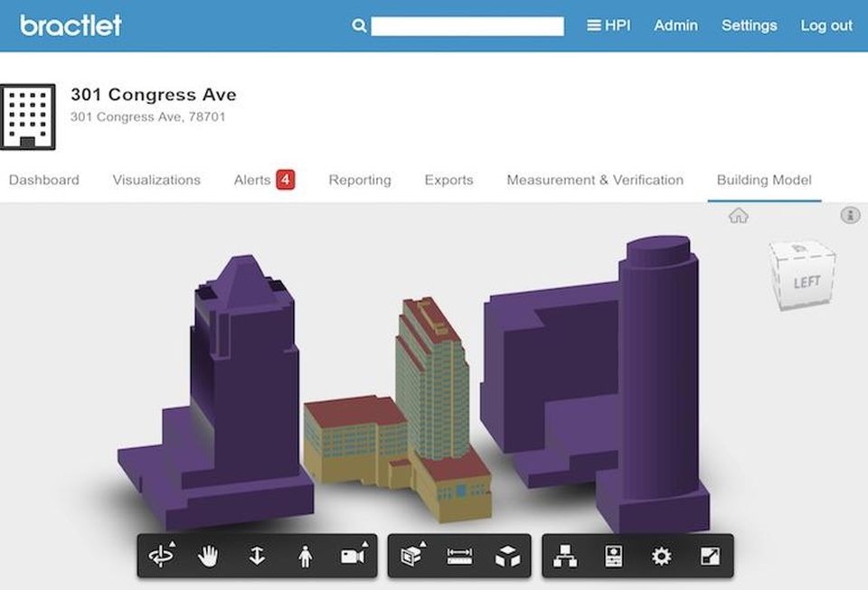Open the Camera interactions tool

pos(353,556)
